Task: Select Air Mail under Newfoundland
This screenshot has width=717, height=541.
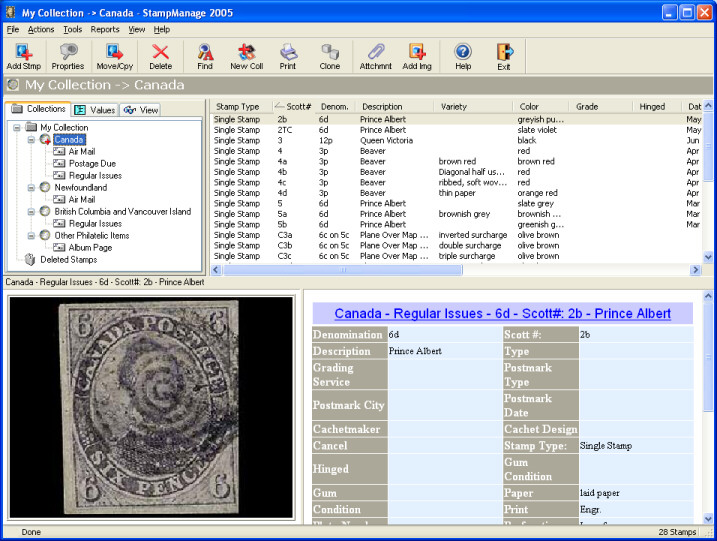Action: tap(81, 199)
